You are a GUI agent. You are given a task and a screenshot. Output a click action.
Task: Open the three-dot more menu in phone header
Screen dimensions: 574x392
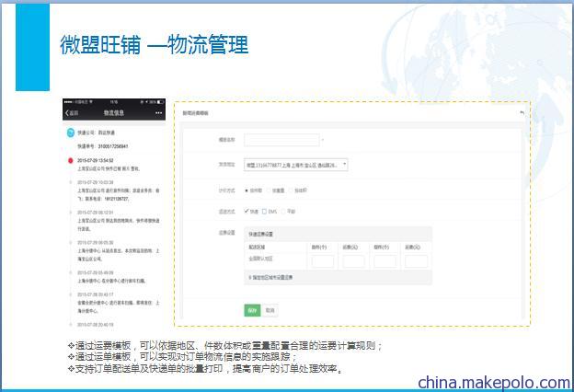click(x=158, y=113)
